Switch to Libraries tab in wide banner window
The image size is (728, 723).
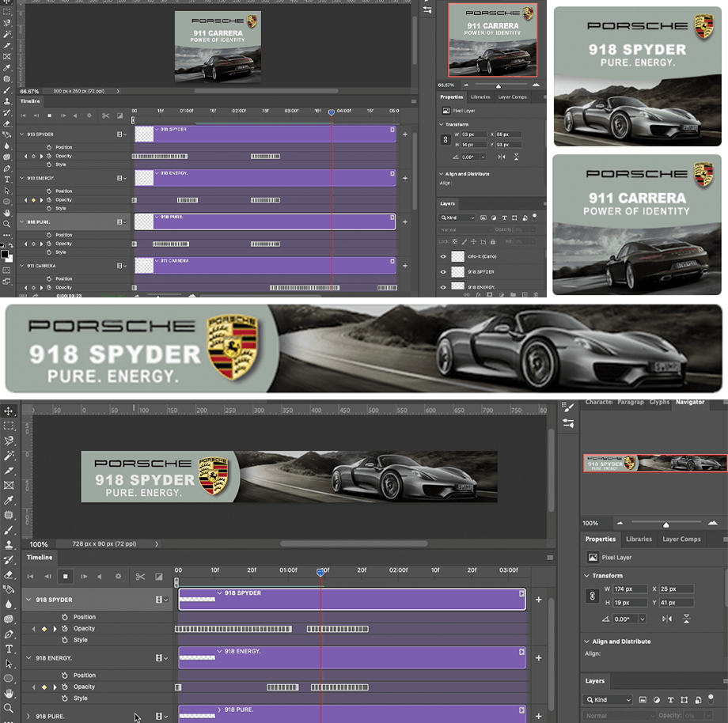pyautogui.click(x=639, y=539)
